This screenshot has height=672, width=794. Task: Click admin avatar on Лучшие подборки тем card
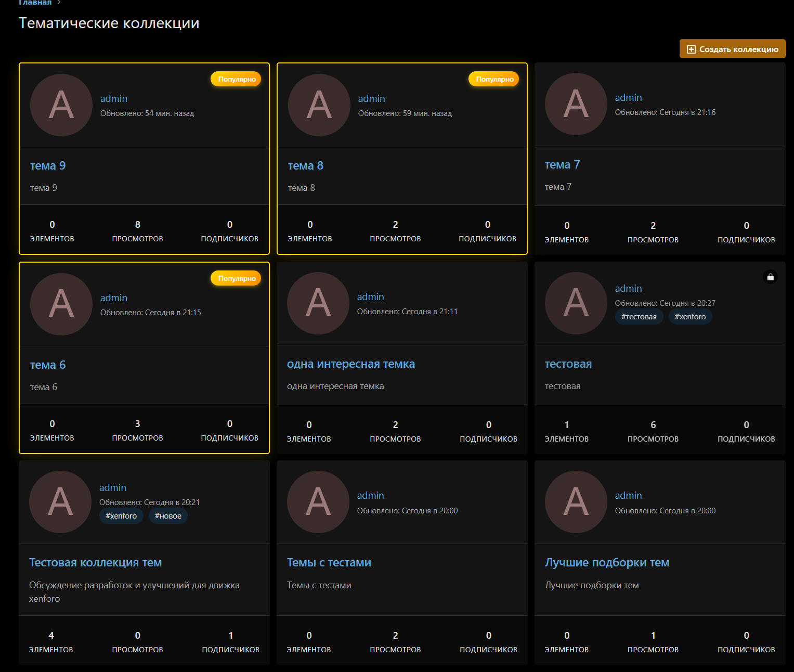[576, 502]
